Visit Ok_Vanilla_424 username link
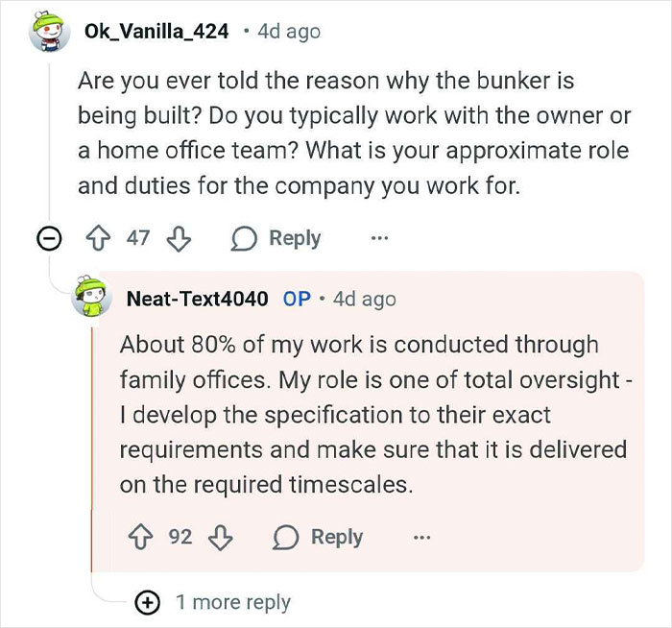The image size is (672, 628). click(x=156, y=33)
